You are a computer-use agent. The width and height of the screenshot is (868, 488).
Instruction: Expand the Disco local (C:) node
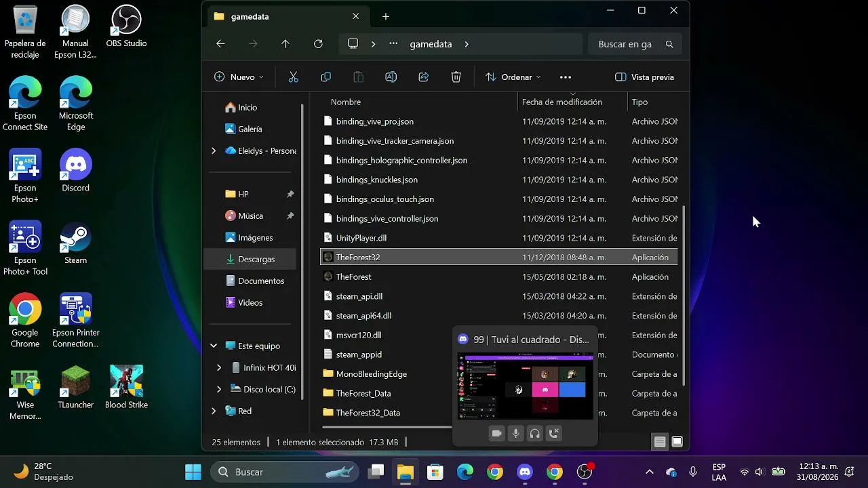(218, 389)
